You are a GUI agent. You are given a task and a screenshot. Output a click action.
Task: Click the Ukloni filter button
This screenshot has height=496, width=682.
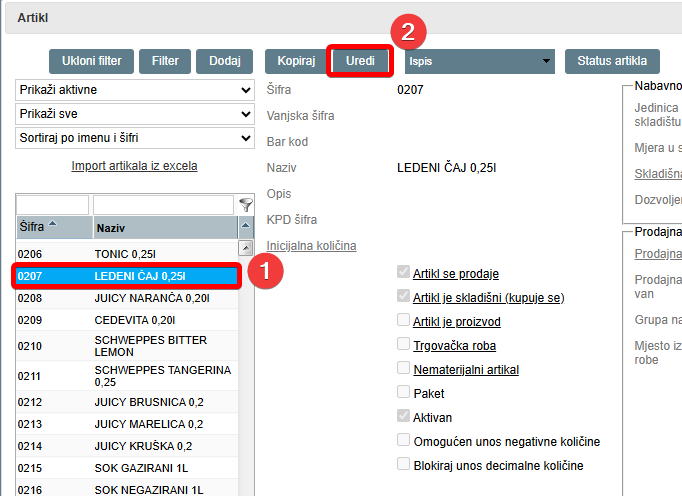click(91, 61)
